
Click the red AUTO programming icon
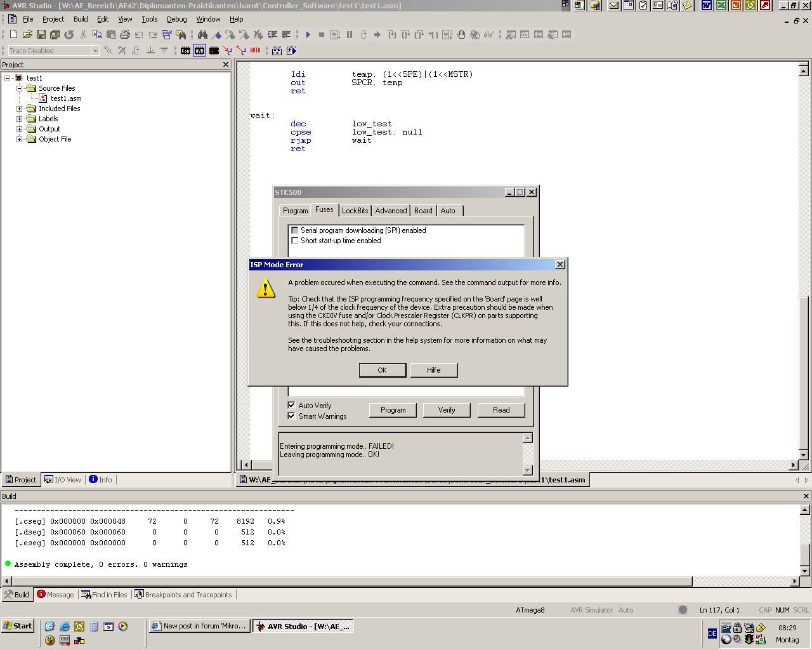point(255,51)
